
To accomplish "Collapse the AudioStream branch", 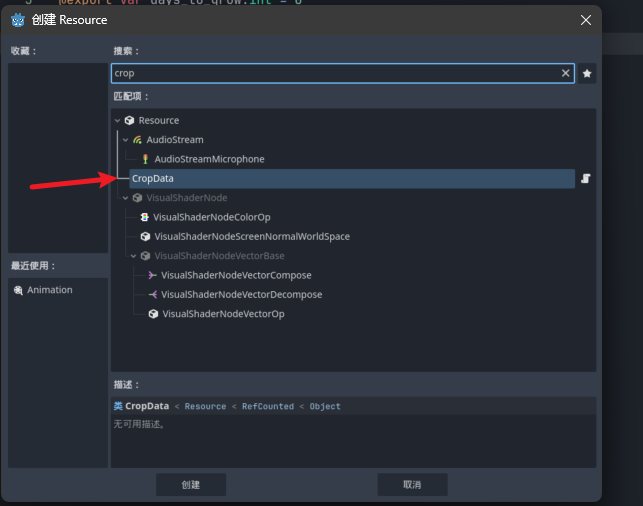I will tap(125, 140).
